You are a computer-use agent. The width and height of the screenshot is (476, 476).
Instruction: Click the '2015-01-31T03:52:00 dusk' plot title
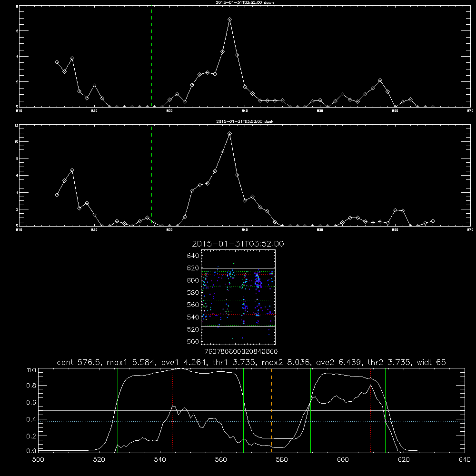pos(245,121)
